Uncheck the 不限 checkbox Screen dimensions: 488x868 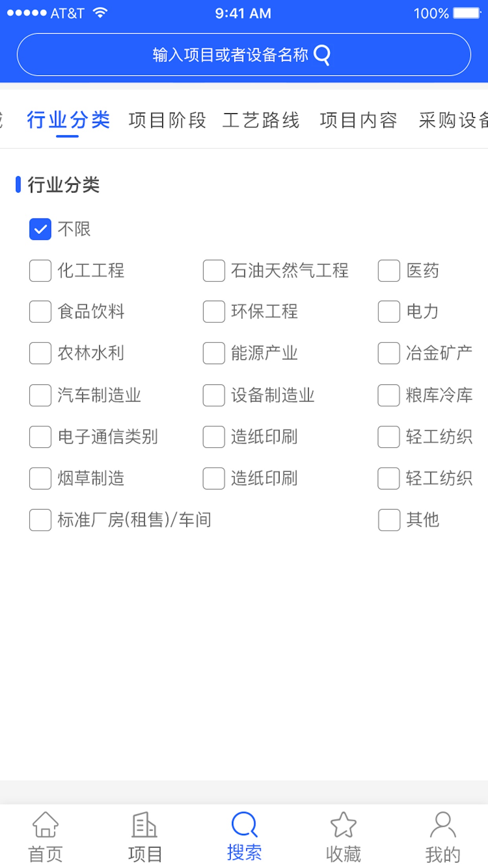point(40,229)
